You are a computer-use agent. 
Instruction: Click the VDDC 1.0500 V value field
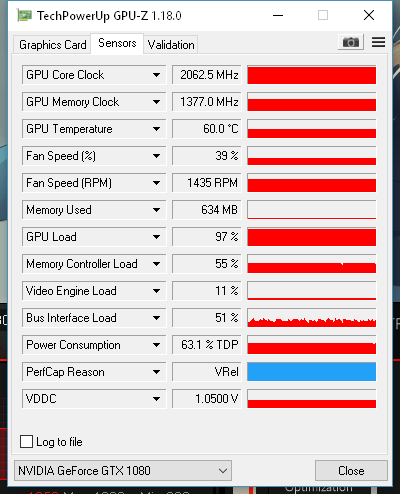click(x=207, y=399)
